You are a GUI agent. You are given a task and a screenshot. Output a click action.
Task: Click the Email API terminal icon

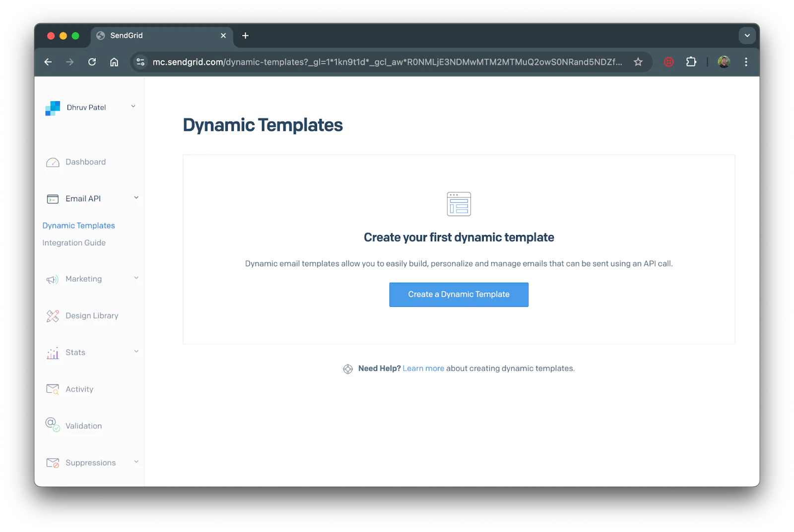tap(53, 199)
